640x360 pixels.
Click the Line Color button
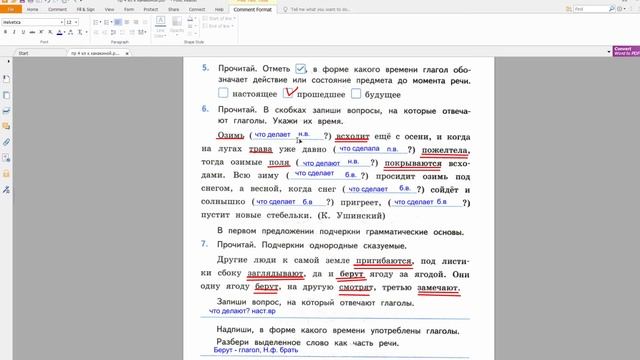(x=160, y=27)
